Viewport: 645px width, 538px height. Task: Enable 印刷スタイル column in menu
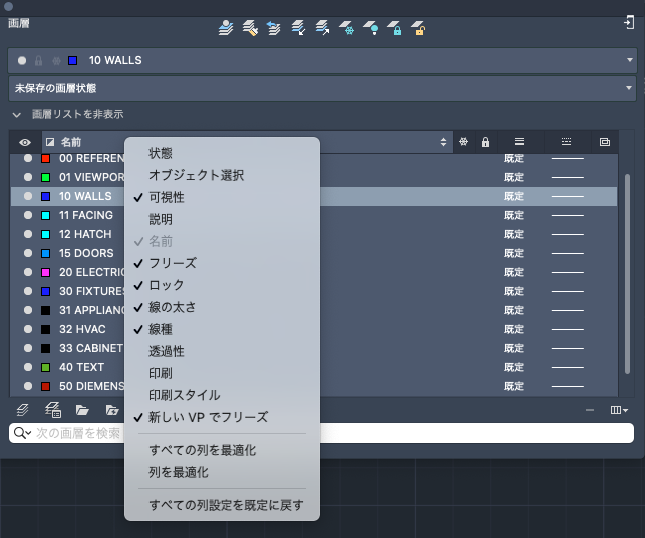222,395
